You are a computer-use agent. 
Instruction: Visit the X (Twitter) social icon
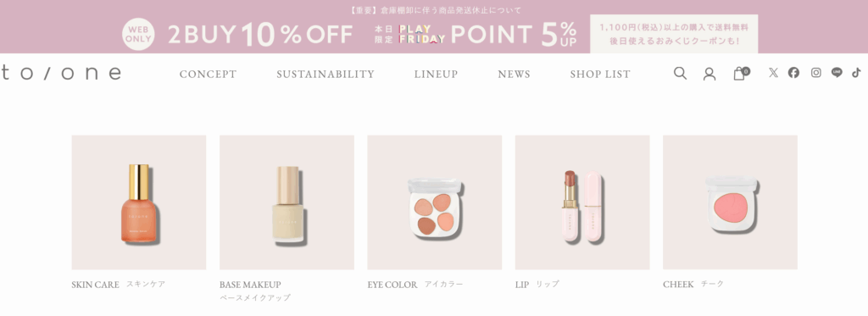point(773,73)
